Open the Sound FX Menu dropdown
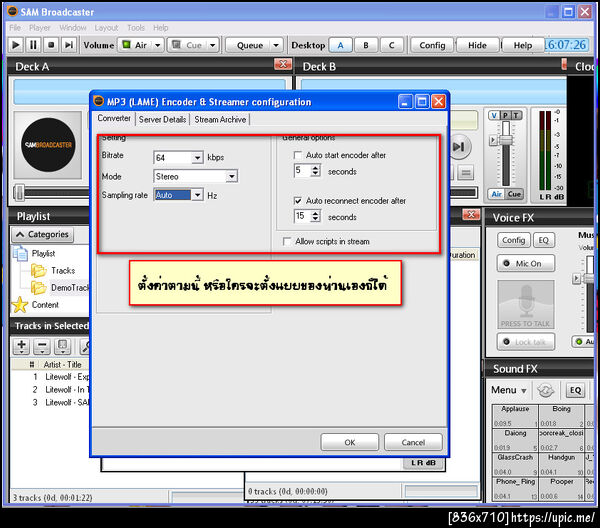Viewport: 600px width, 528px height. click(509, 390)
